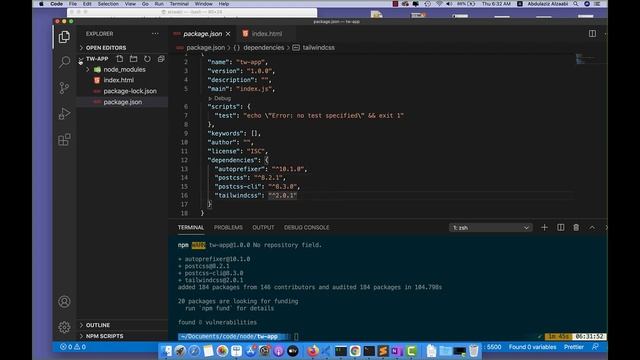Open Run and Debug view

click(64, 113)
